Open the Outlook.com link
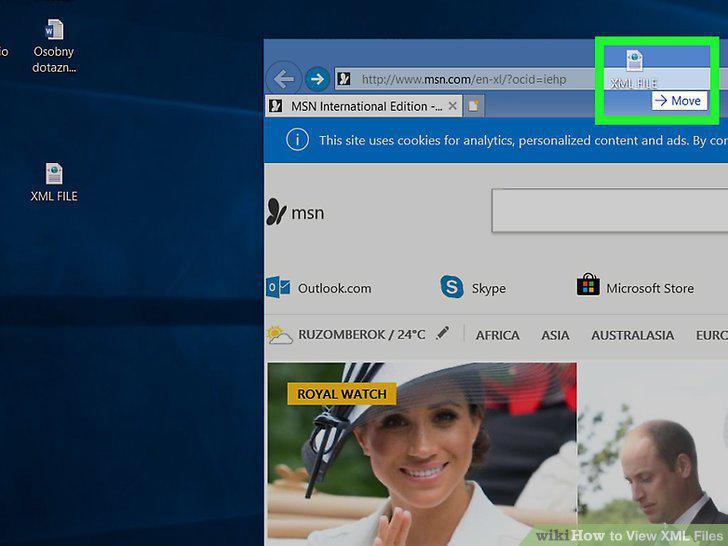The height and width of the screenshot is (546, 728). tap(334, 288)
